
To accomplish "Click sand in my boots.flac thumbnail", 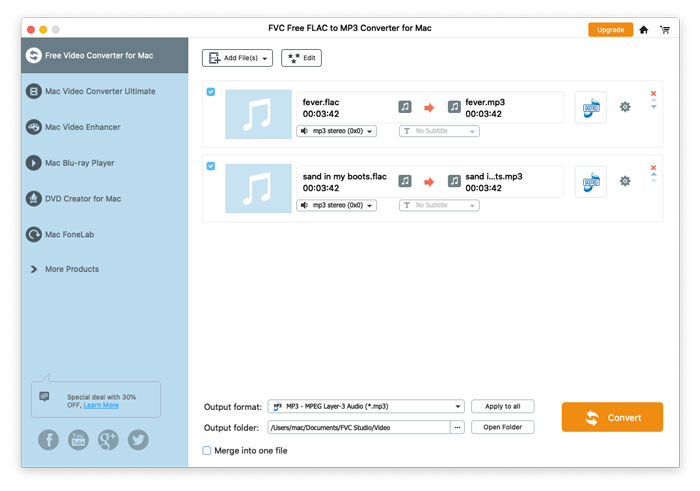I will click(x=258, y=188).
